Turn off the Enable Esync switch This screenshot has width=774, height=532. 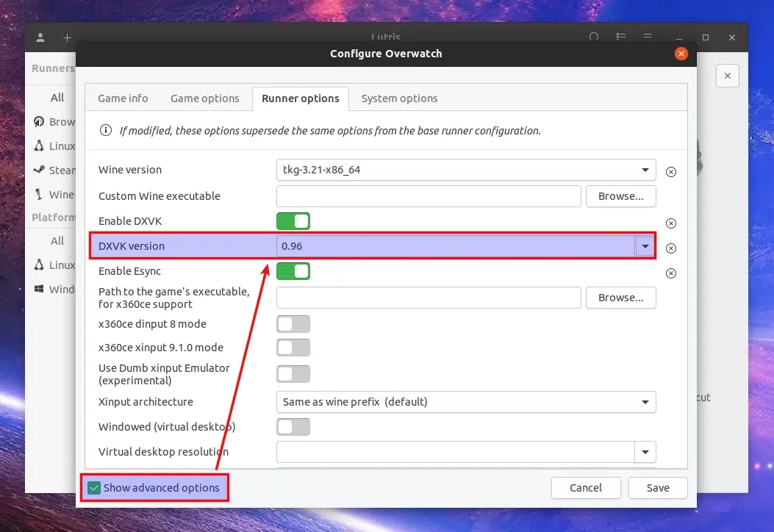pos(293,271)
